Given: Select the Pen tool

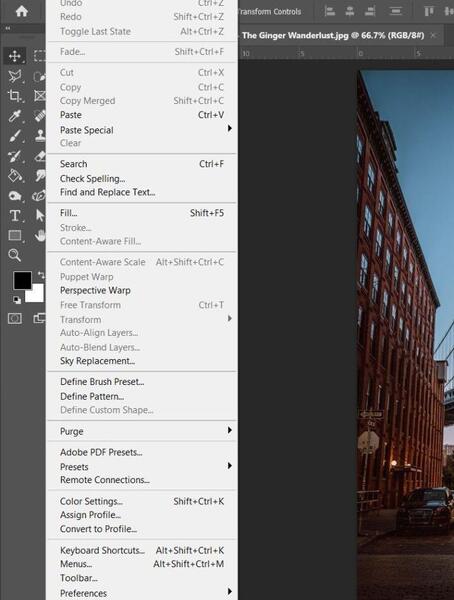Looking at the screenshot, I should pos(39,196).
